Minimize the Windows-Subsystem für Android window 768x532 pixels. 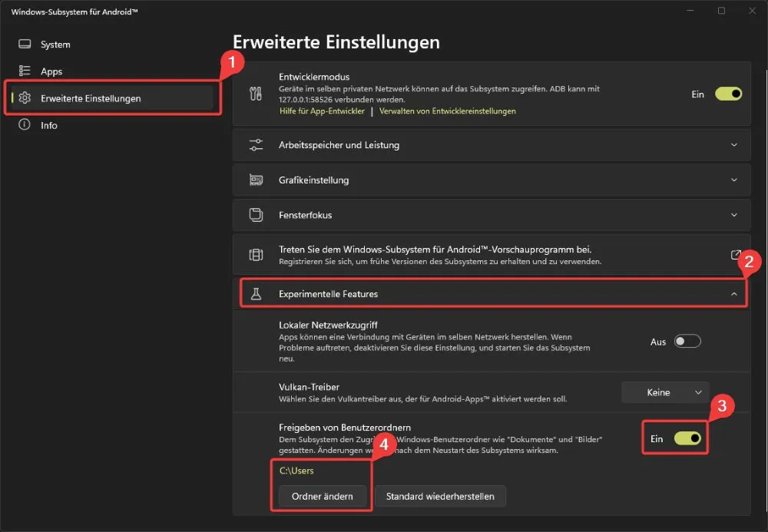(x=690, y=11)
